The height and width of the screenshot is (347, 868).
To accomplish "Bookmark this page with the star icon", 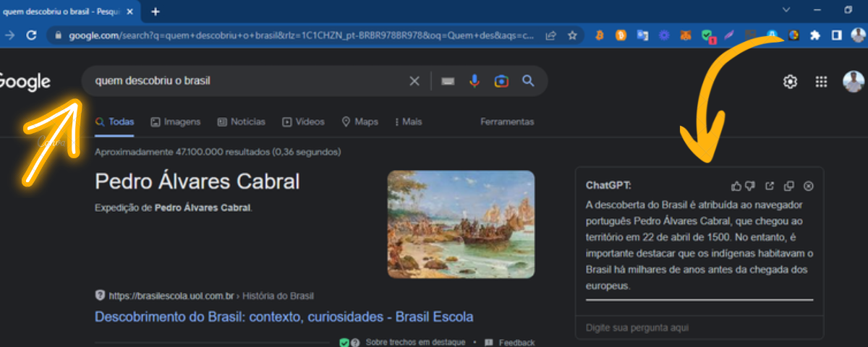I will [x=572, y=35].
